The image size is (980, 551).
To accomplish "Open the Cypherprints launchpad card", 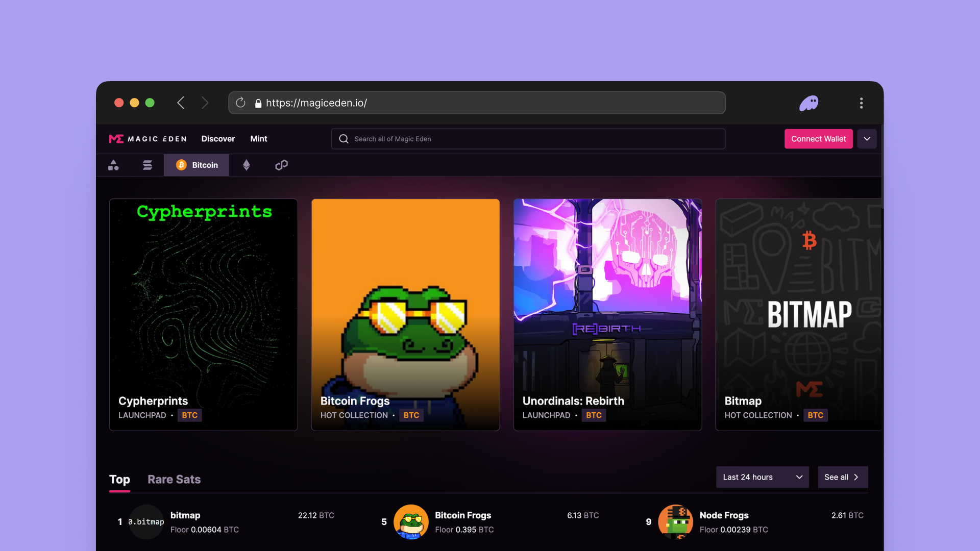I will (203, 315).
